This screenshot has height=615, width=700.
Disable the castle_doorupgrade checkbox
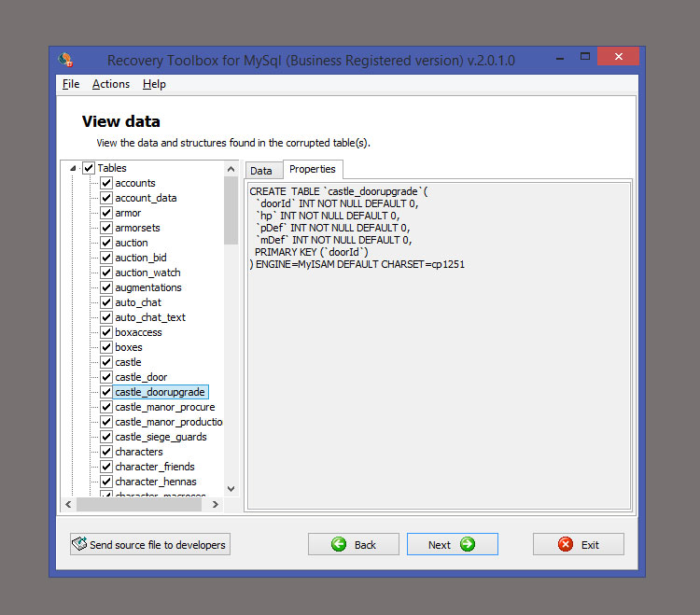point(106,392)
